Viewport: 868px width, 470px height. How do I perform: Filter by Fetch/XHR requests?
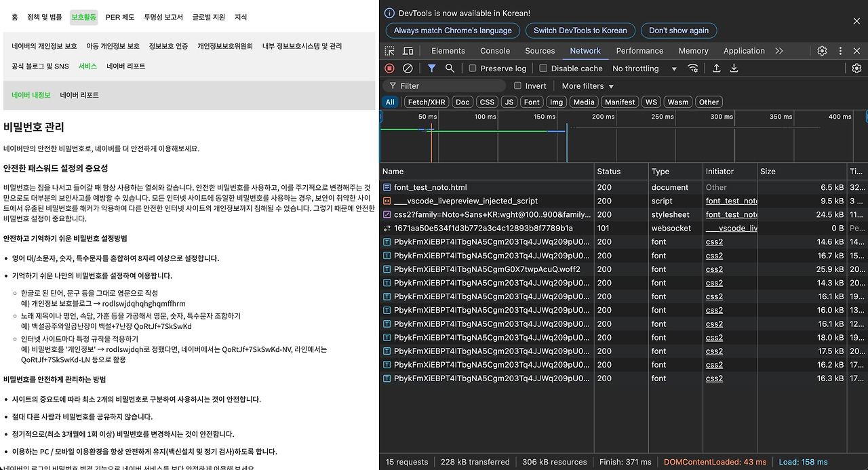tap(427, 102)
